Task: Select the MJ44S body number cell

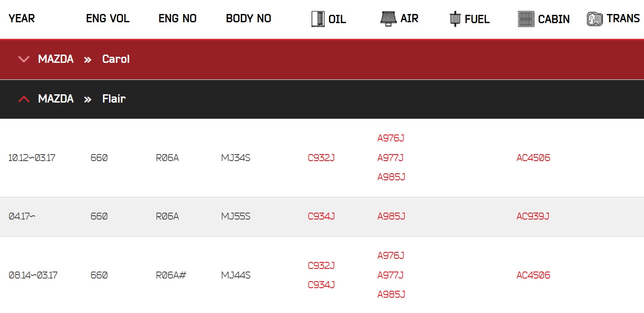Action: click(236, 275)
